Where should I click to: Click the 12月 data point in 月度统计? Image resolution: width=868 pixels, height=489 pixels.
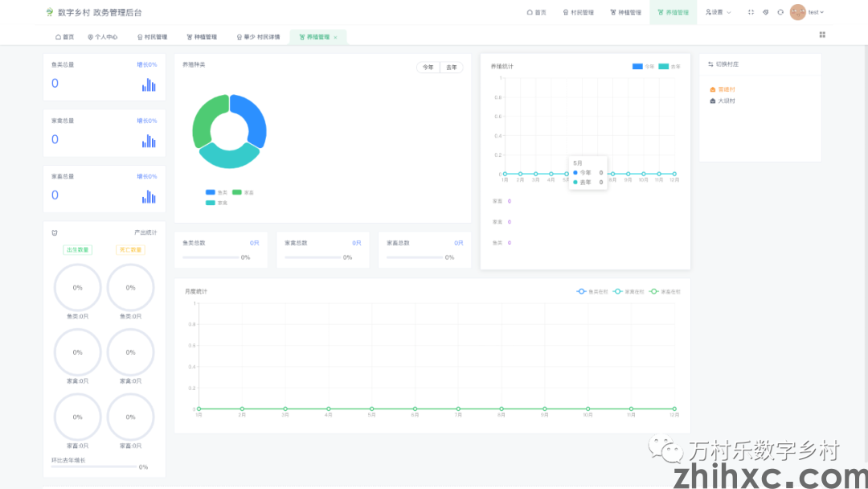coord(674,409)
